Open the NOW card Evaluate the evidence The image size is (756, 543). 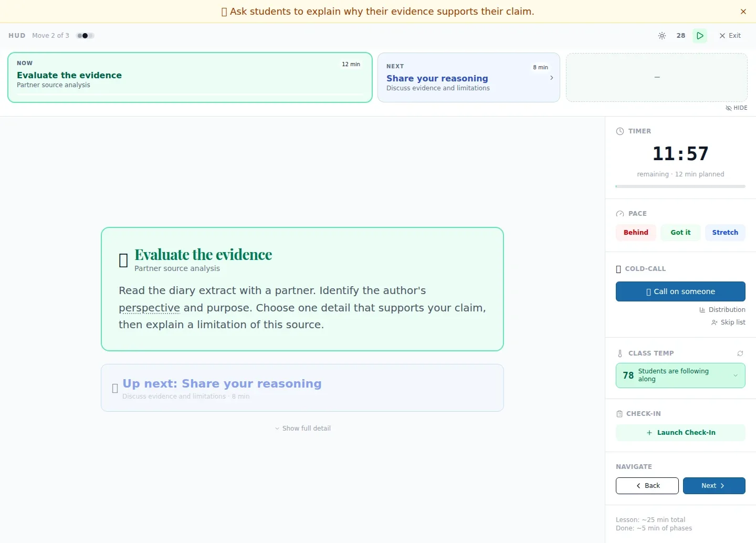click(190, 77)
